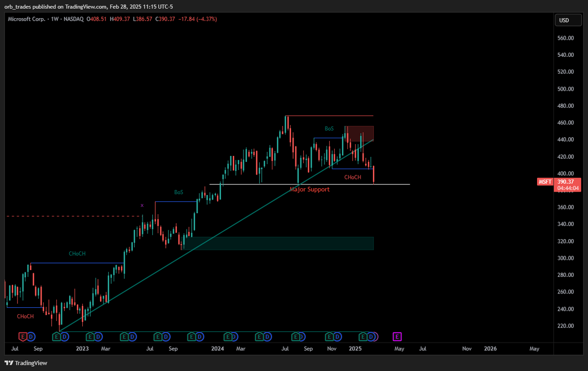
Task: Click the magenta upcoming earnings E marker near May
Action: (397, 336)
